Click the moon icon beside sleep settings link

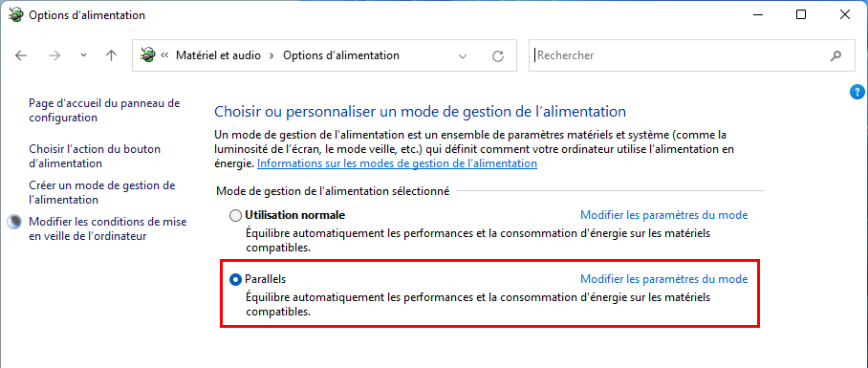(x=14, y=222)
